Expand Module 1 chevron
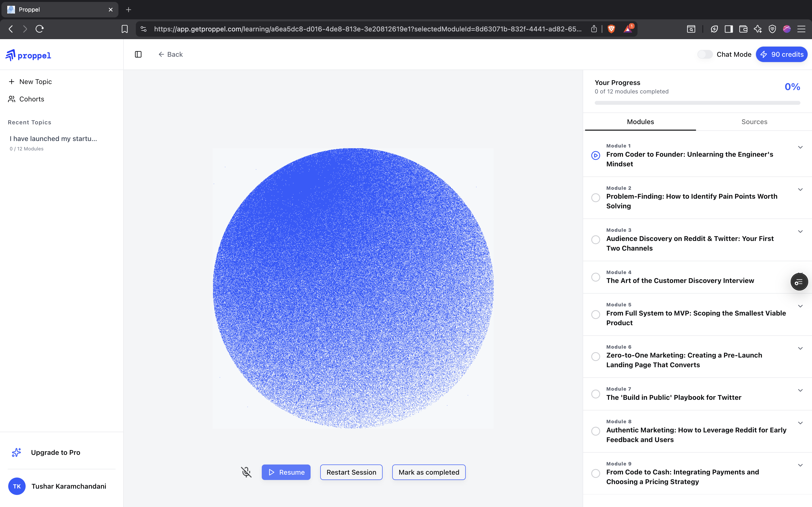The width and height of the screenshot is (812, 507). (x=800, y=147)
